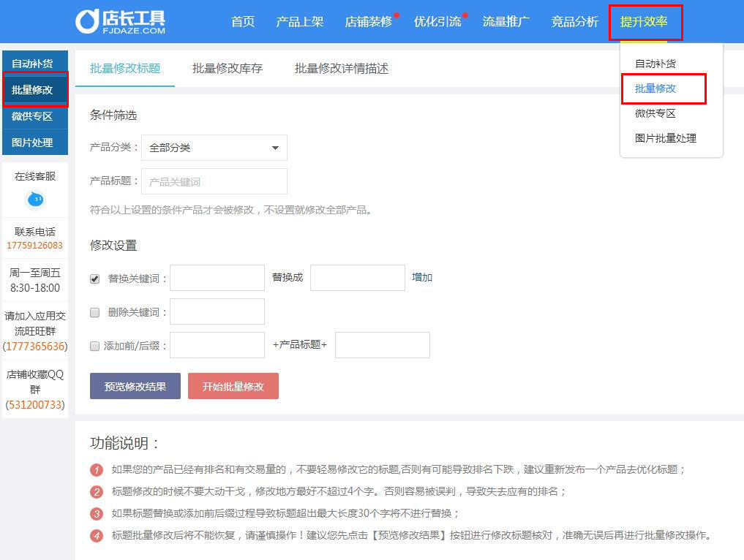This screenshot has width=744, height=560.
Task: Expand the 产品分类 dropdown
Action: 214,148
